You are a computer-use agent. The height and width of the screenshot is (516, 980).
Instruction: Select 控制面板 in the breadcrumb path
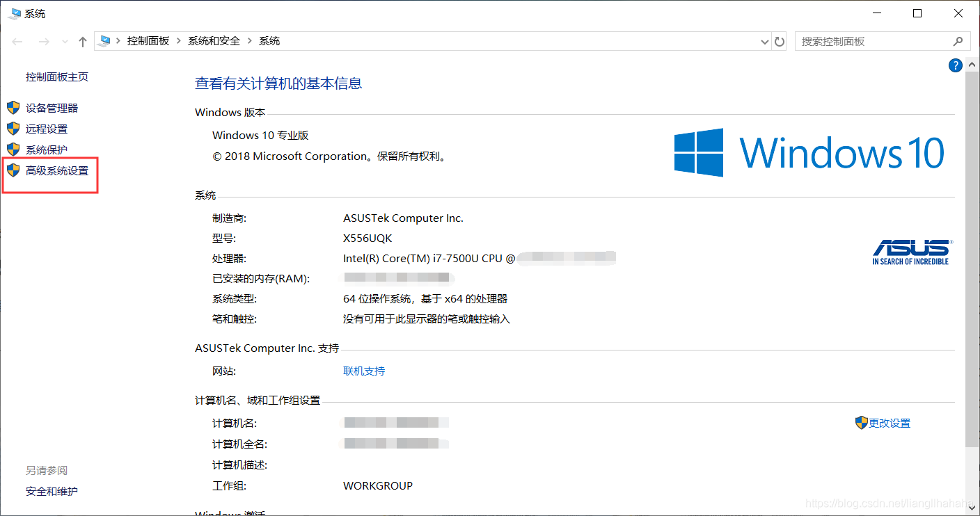(x=148, y=41)
